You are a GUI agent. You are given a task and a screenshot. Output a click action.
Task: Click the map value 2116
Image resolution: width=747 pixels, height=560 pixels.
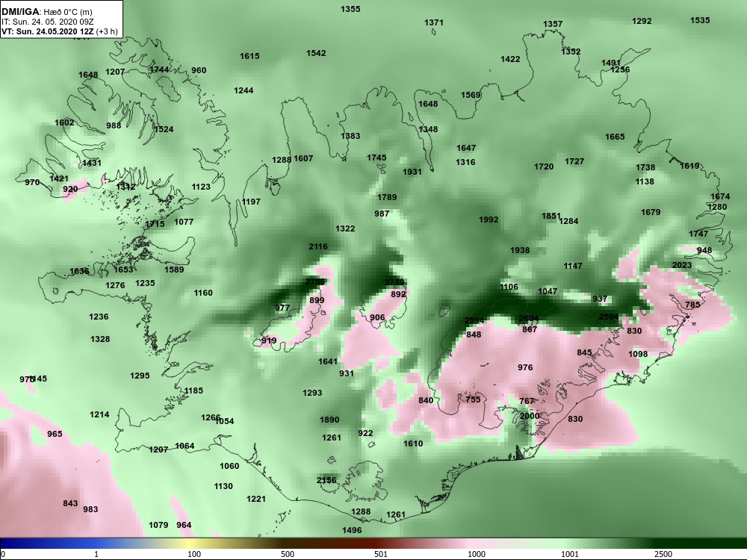tap(318, 246)
